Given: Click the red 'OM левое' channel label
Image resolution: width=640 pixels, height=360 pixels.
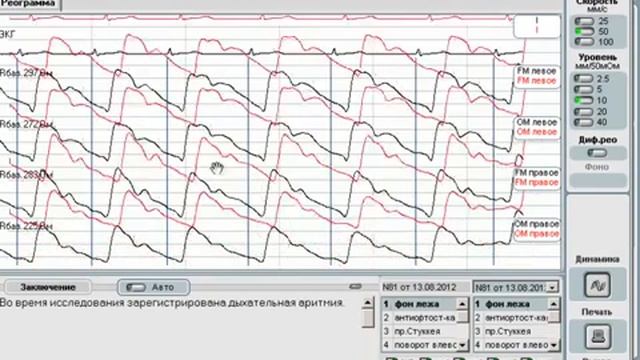Looking at the screenshot, I should [x=536, y=132].
